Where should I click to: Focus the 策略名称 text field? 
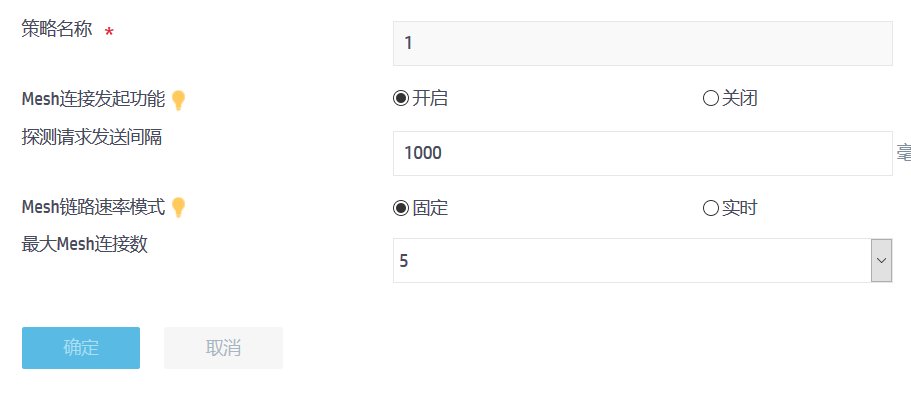pyautogui.click(x=642, y=43)
